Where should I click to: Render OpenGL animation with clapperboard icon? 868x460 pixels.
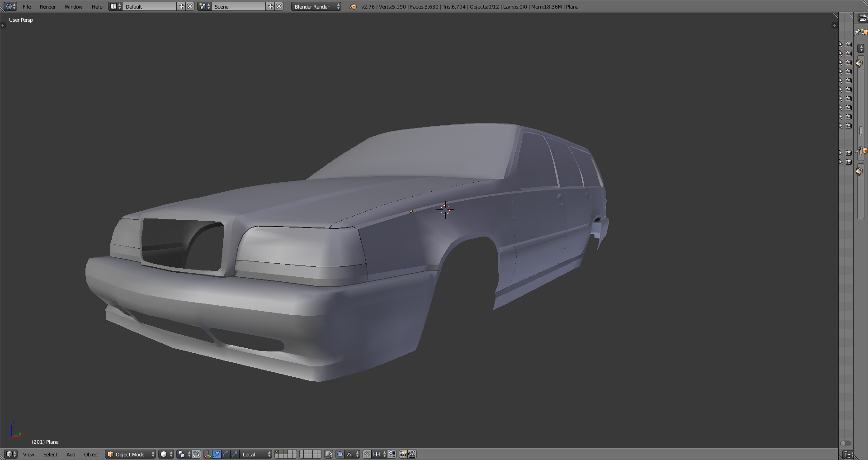tap(412, 454)
